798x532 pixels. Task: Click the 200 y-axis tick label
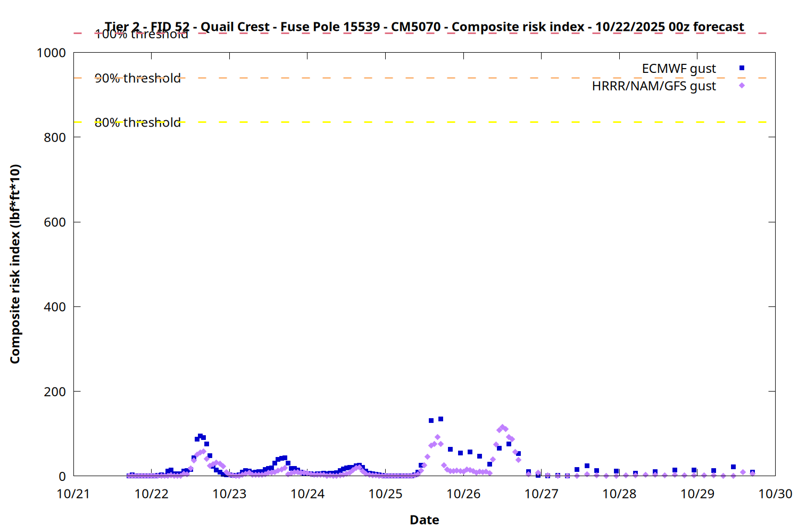pyautogui.click(x=55, y=392)
